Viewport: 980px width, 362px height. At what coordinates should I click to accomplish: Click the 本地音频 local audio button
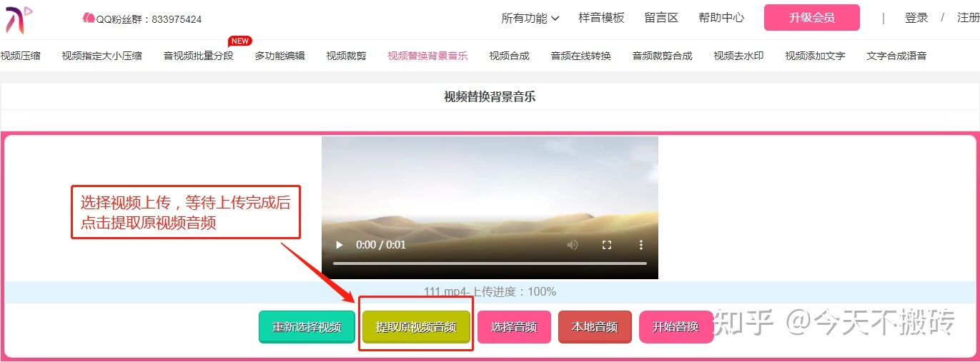coord(595,327)
